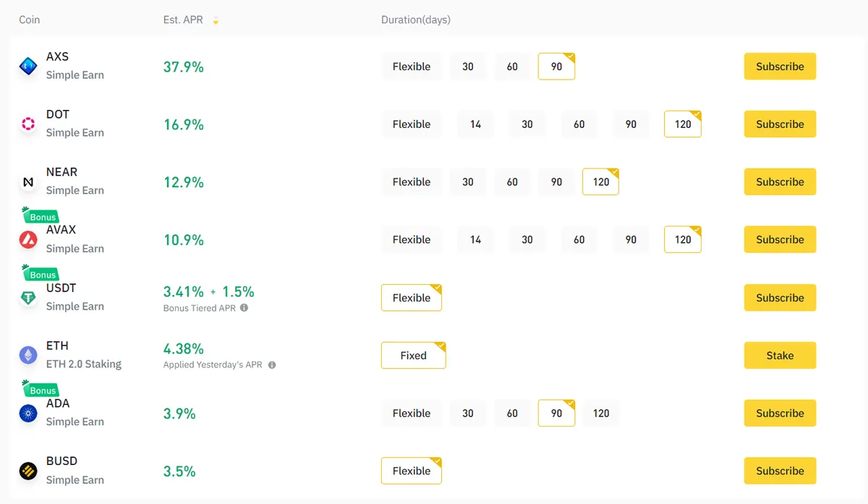Pick 30-day duration for ADA
The height and width of the screenshot is (504, 868).
click(468, 413)
